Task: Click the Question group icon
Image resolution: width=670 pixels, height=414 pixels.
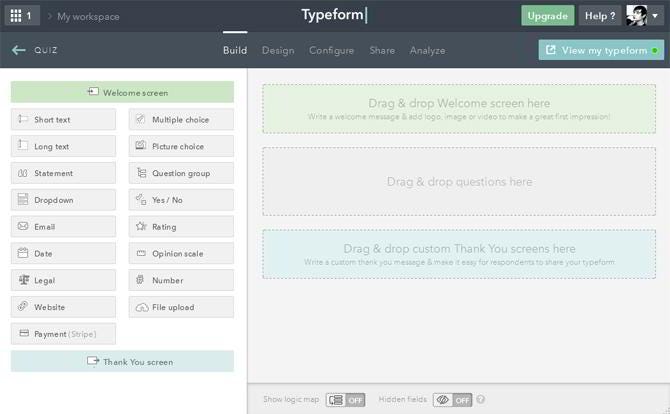Action: tap(141, 173)
